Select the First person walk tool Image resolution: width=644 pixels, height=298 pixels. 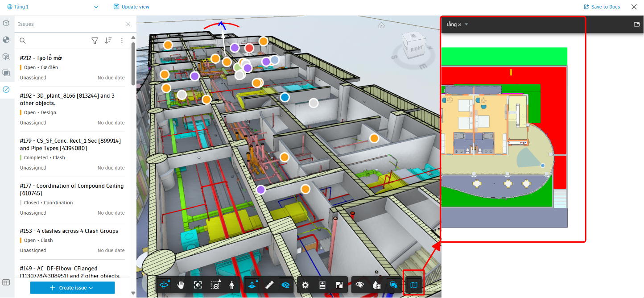click(x=232, y=286)
